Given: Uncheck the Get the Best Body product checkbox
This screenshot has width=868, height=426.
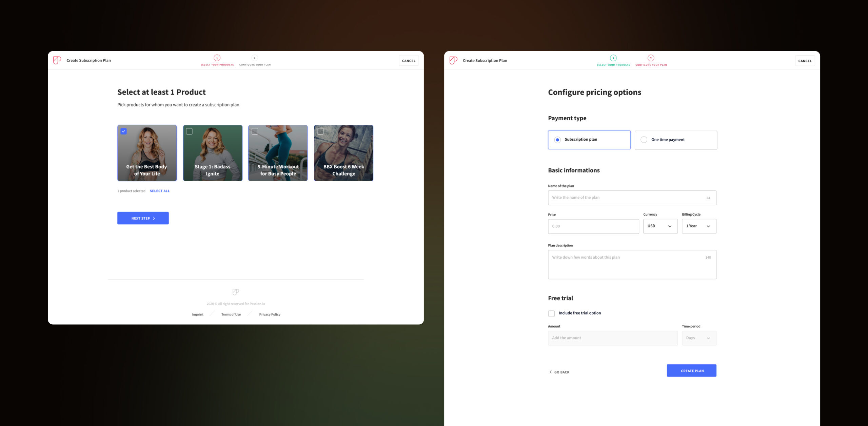Looking at the screenshot, I should pyautogui.click(x=124, y=131).
